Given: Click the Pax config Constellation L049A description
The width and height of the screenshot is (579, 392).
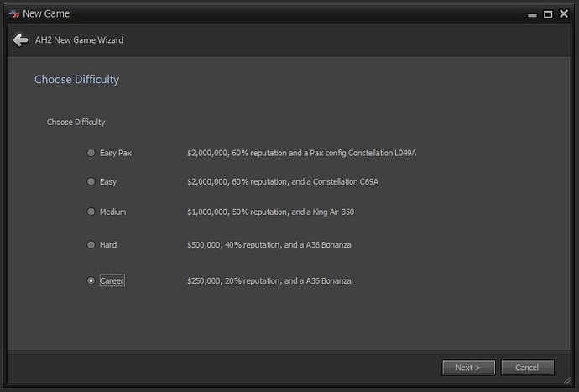Looking at the screenshot, I should click(x=301, y=153).
